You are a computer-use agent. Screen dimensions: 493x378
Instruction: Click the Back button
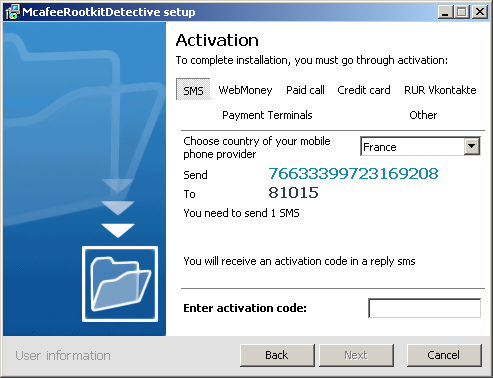[x=277, y=355]
